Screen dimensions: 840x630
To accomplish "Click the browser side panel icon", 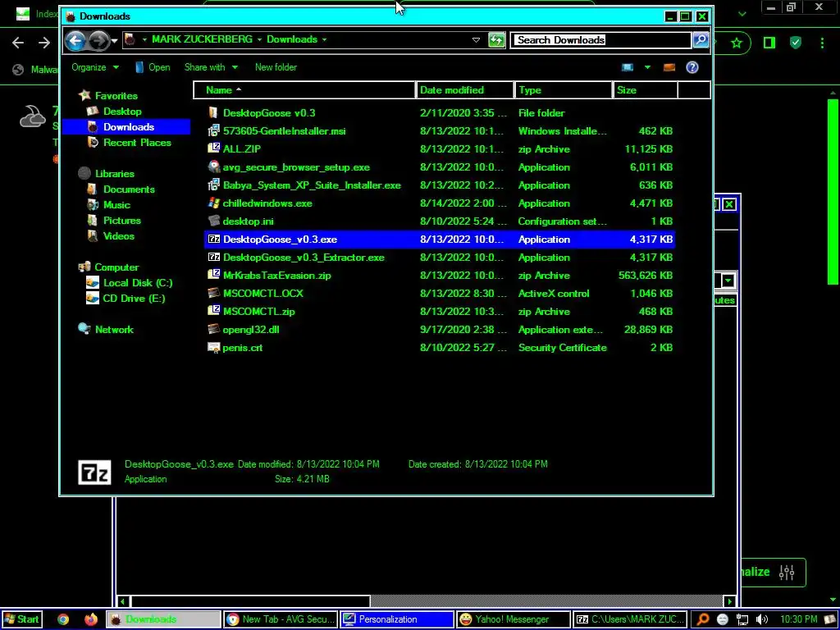I will pos(769,43).
